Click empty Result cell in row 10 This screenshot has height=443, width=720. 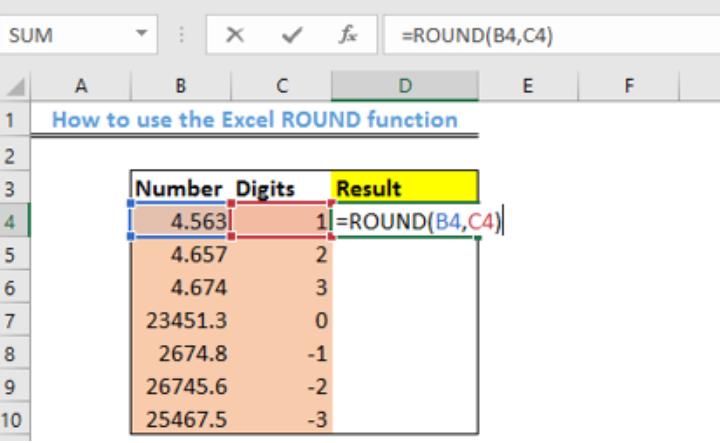click(405, 419)
